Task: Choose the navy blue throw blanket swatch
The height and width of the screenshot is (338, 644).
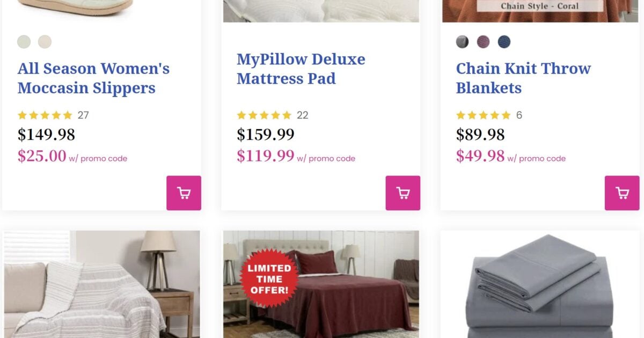Action: (x=504, y=42)
